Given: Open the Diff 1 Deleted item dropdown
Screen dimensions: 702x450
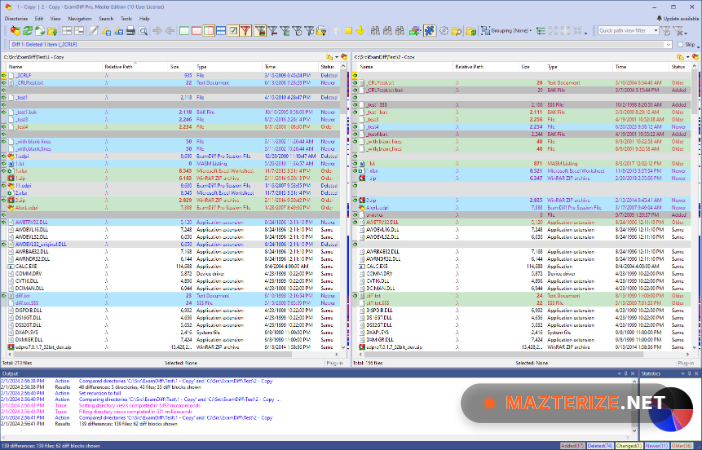Looking at the screenshot, I should [668, 44].
